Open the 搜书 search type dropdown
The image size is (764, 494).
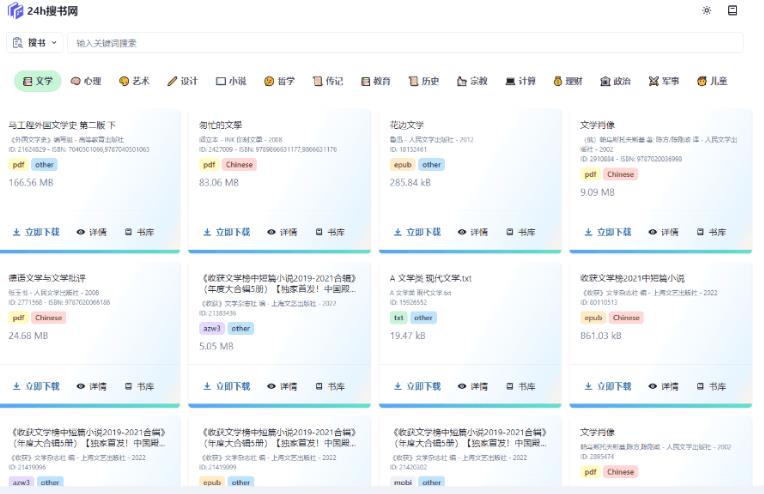pos(35,43)
